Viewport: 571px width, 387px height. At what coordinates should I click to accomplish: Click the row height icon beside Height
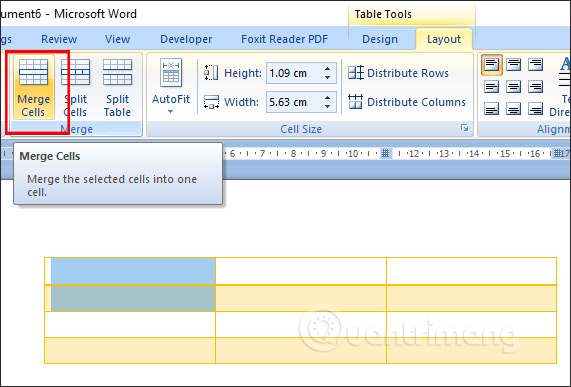click(x=211, y=73)
